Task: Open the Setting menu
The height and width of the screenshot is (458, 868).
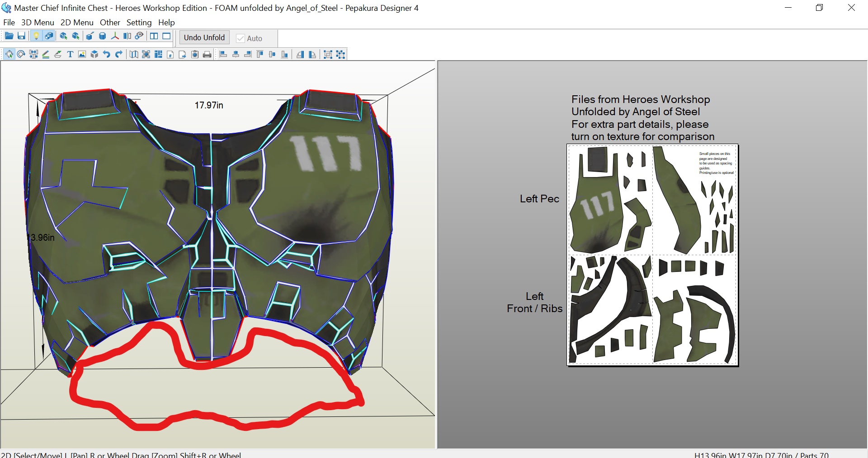Action: 139,22
